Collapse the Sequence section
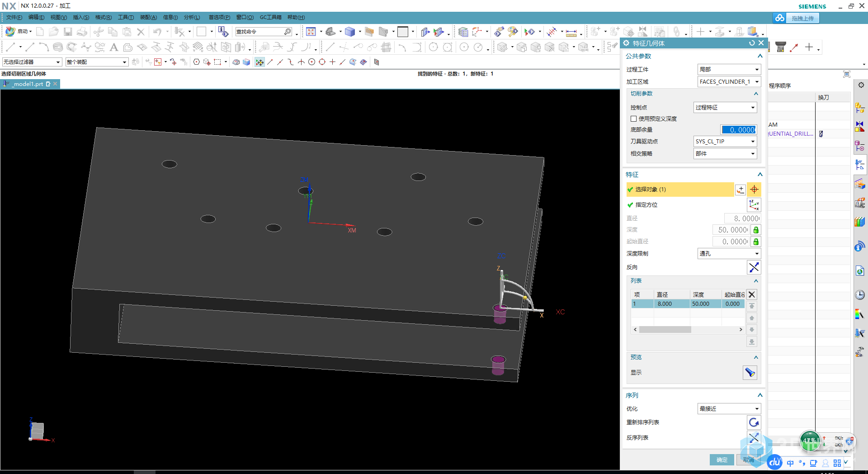Image resolution: width=868 pixels, height=474 pixels. tap(760, 395)
